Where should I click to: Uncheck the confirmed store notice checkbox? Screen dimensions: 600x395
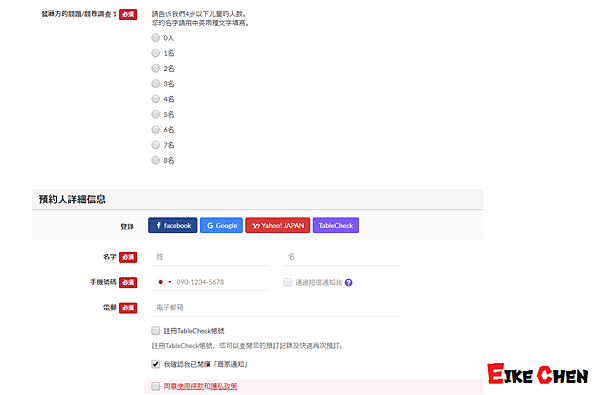pos(155,364)
